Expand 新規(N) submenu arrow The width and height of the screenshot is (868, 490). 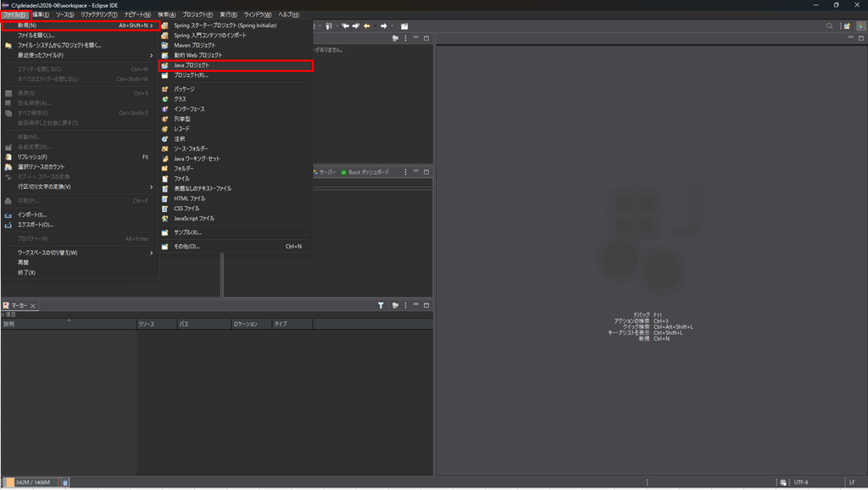(151, 25)
